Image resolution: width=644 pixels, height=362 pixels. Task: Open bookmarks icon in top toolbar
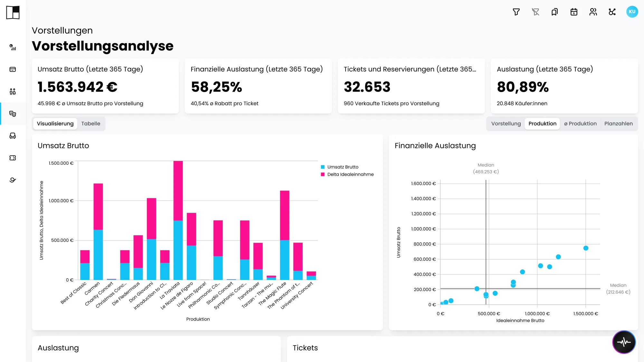(554, 12)
